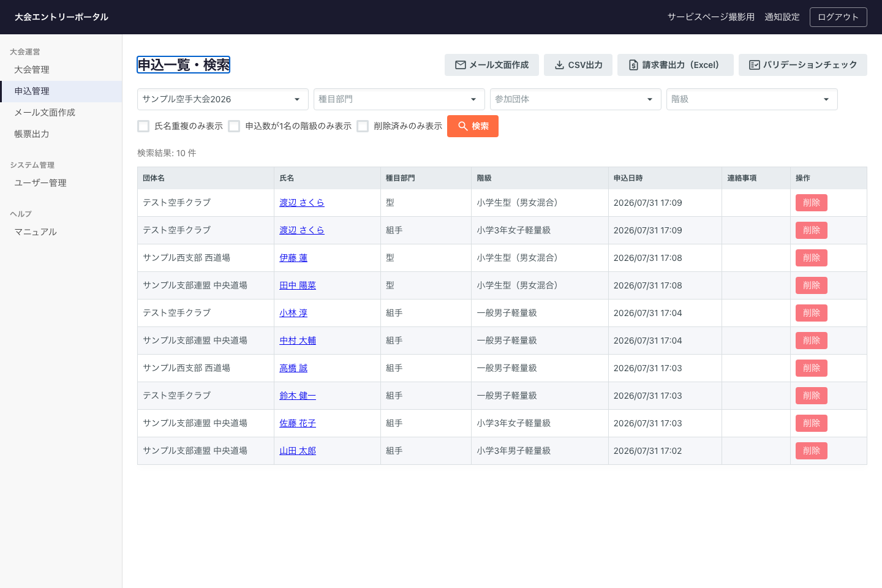Click the 山田 太郎 name link

click(298, 451)
